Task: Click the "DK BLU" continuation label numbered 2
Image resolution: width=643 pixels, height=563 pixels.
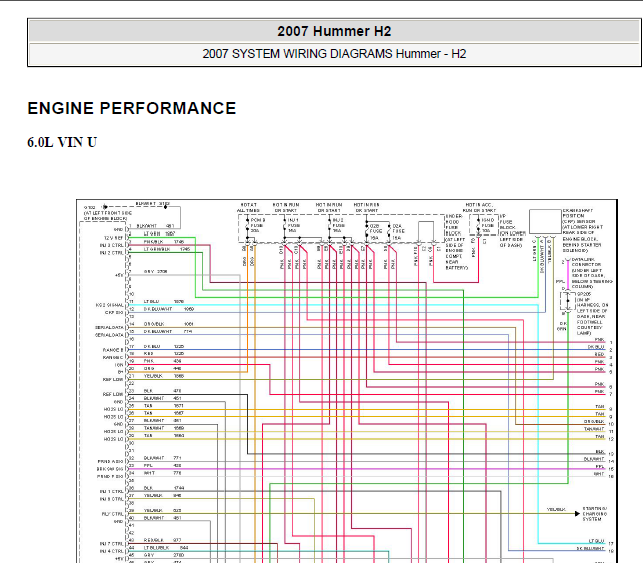Action: click(x=596, y=347)
